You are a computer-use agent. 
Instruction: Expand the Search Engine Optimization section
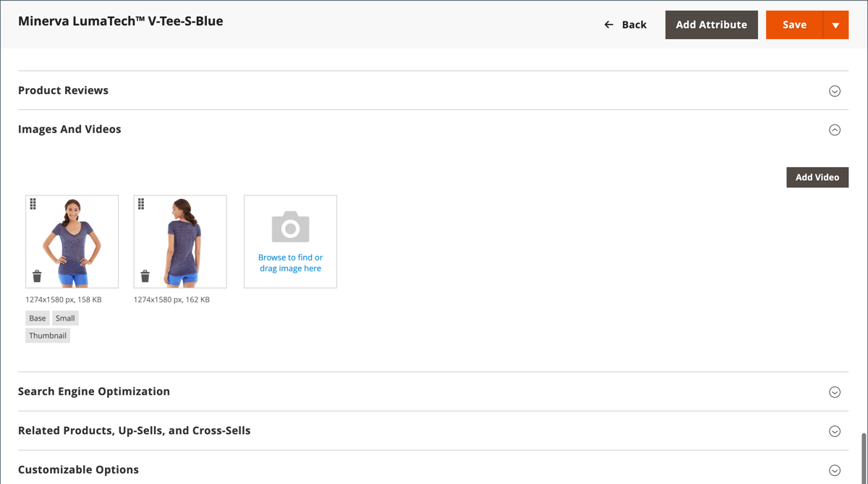(835, 391)
